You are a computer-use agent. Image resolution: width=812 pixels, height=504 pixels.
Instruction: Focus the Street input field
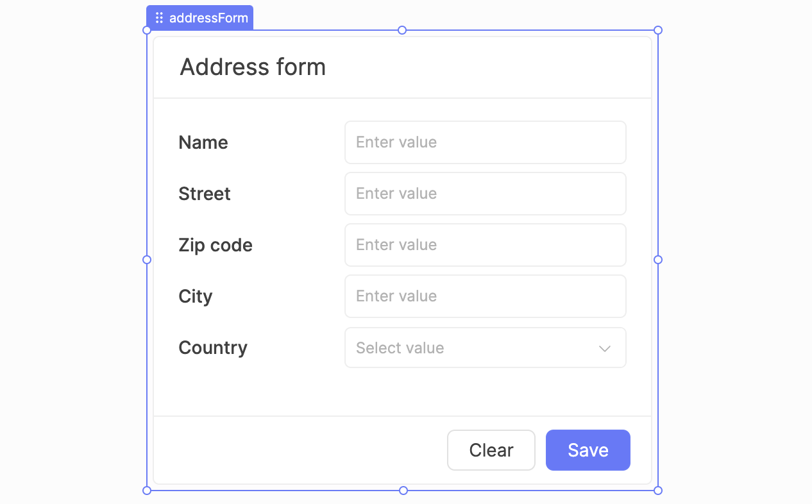(485, 194)
